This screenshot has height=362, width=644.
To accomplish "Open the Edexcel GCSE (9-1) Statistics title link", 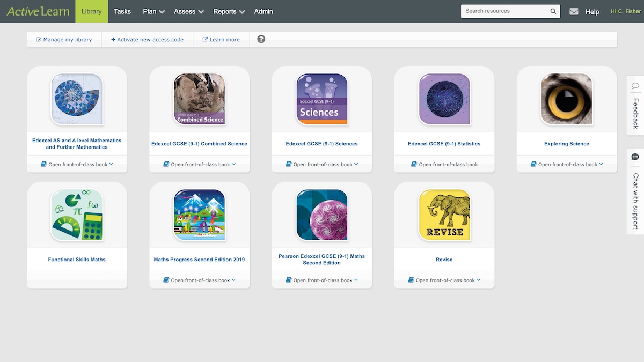I will click(444, 144).
